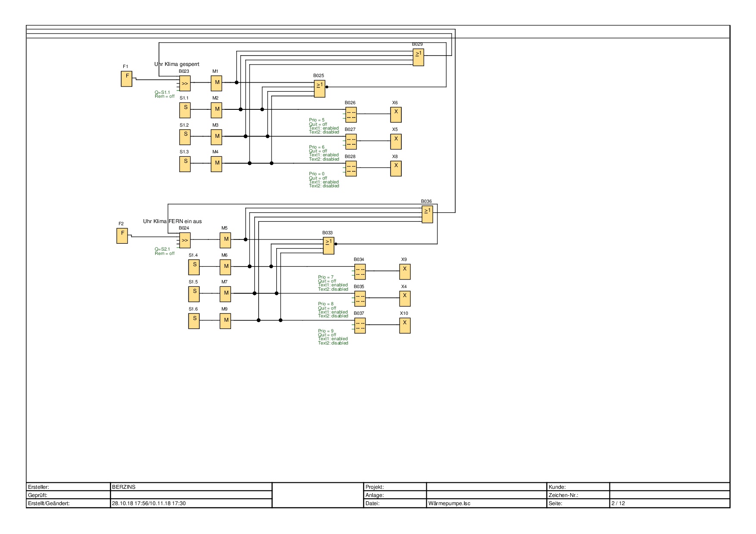Click the date '28.10.18 17:56/10.11.18 17:30'
The image size is (756, 534).
(149, 503)
